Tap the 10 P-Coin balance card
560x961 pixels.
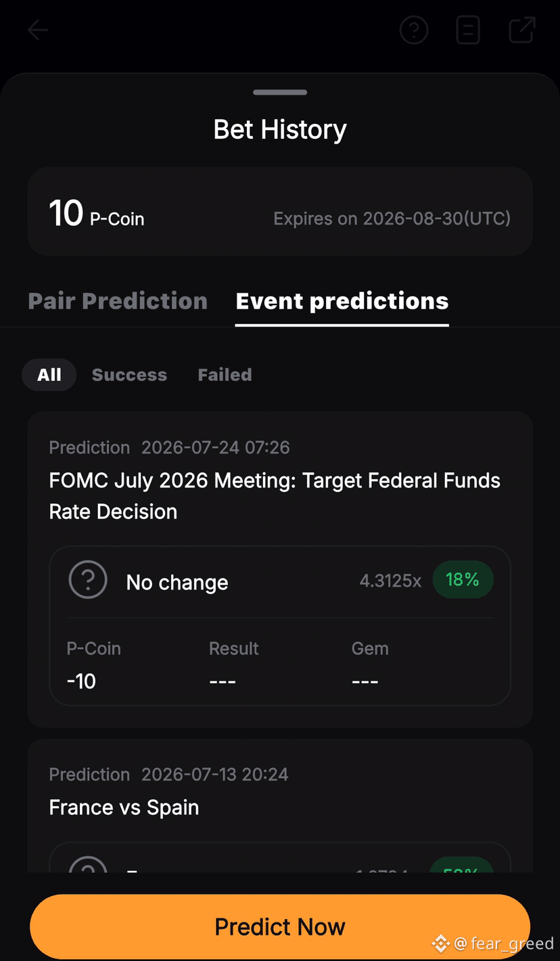(280, 212)
